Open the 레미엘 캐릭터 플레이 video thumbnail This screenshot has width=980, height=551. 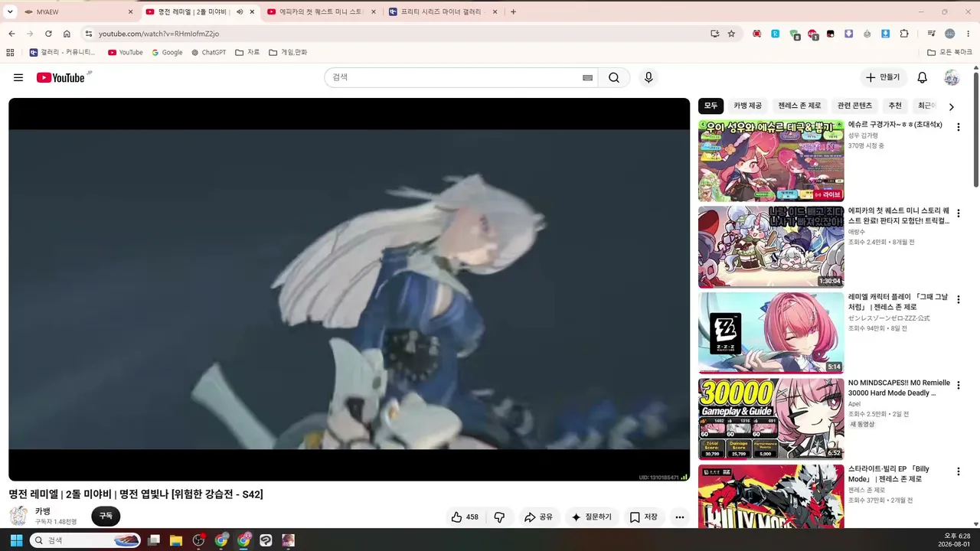click(x=771, y=333)
